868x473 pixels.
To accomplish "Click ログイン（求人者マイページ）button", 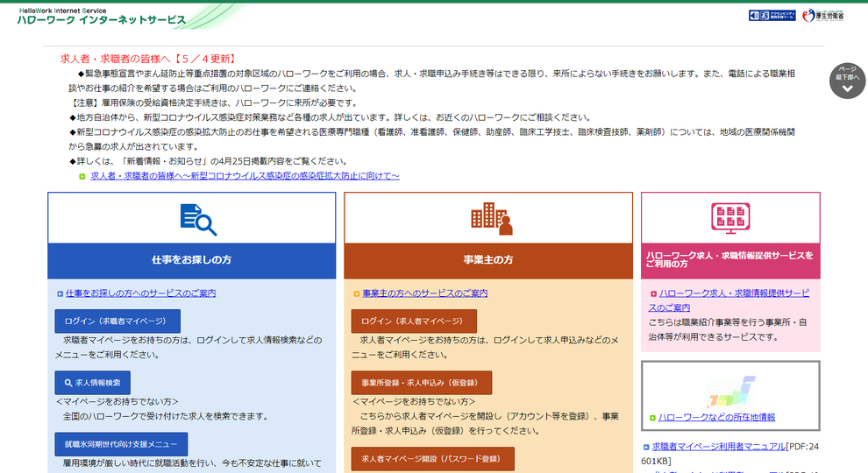I will point(414,321).
